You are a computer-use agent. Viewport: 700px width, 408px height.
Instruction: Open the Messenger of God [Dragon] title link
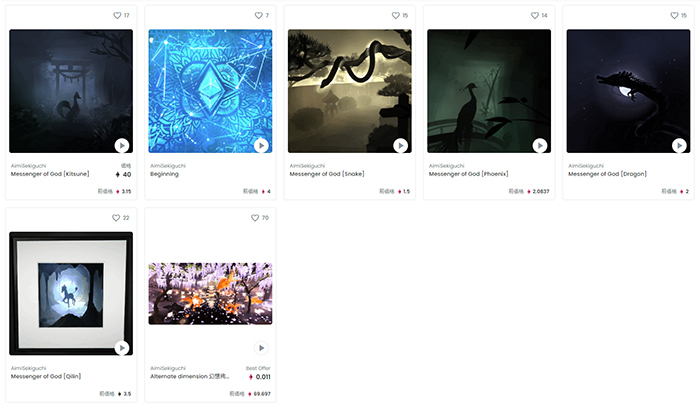pyautogui.click(x=607, y=174)
